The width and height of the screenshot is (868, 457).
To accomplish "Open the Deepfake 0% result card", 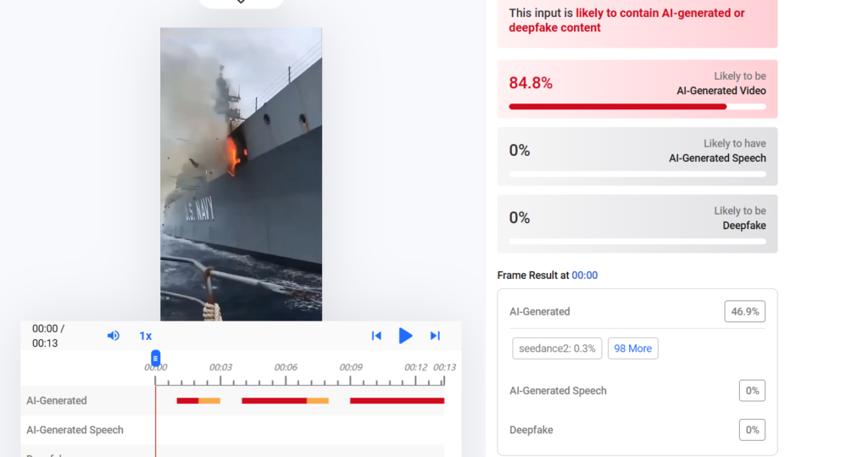I will click(637, 224).
